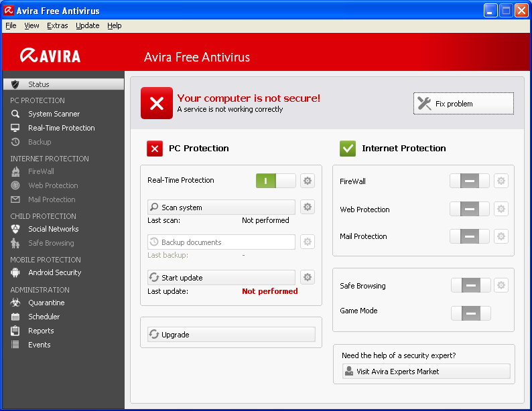This screenshot has height=411, width=532.
Task: Open Web Protection settings gear on the right
Action: [x=501, y=209]
